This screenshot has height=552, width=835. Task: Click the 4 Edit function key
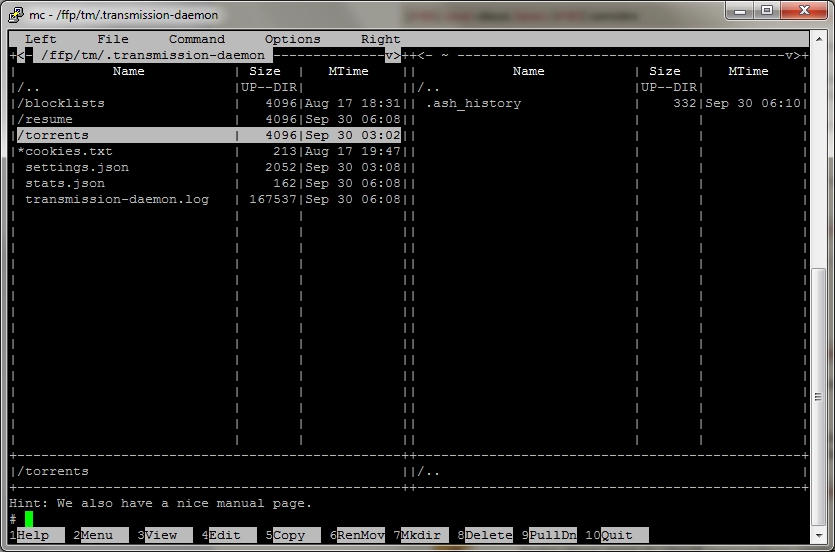228,535
